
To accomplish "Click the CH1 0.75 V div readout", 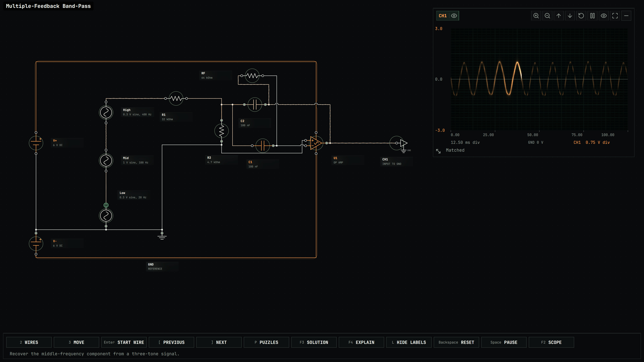I will [592, 142].
